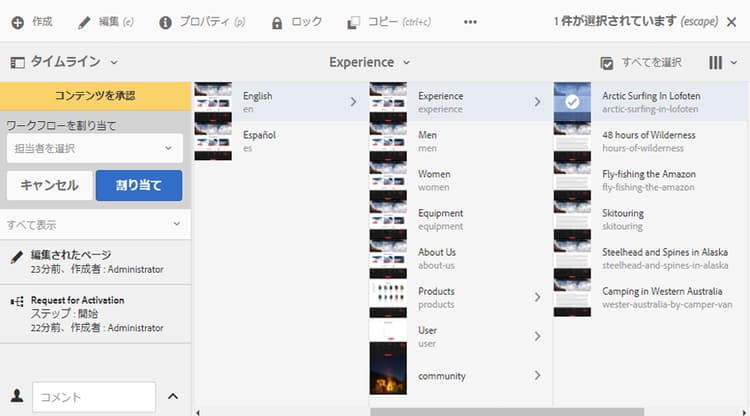Select the English page thumbnail

(213, 101)
